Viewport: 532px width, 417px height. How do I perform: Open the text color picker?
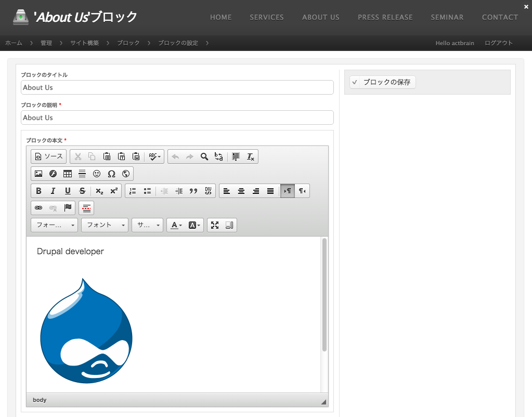click(176, 225)
